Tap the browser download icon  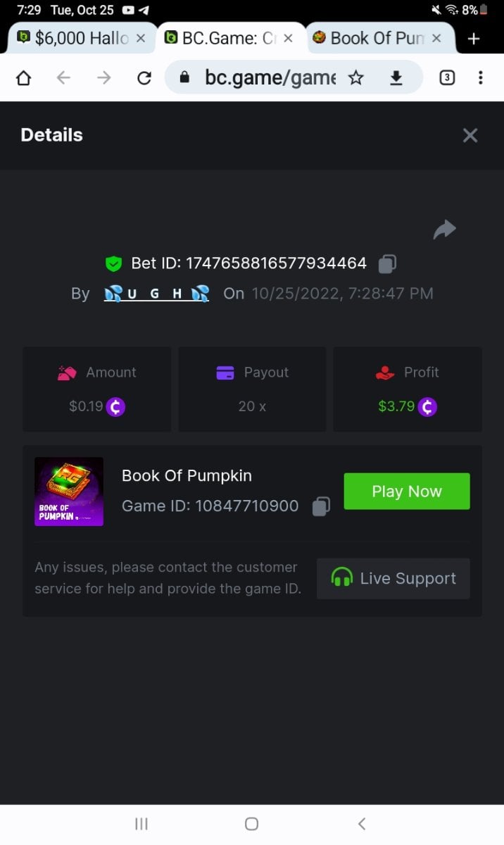point(396,77)
